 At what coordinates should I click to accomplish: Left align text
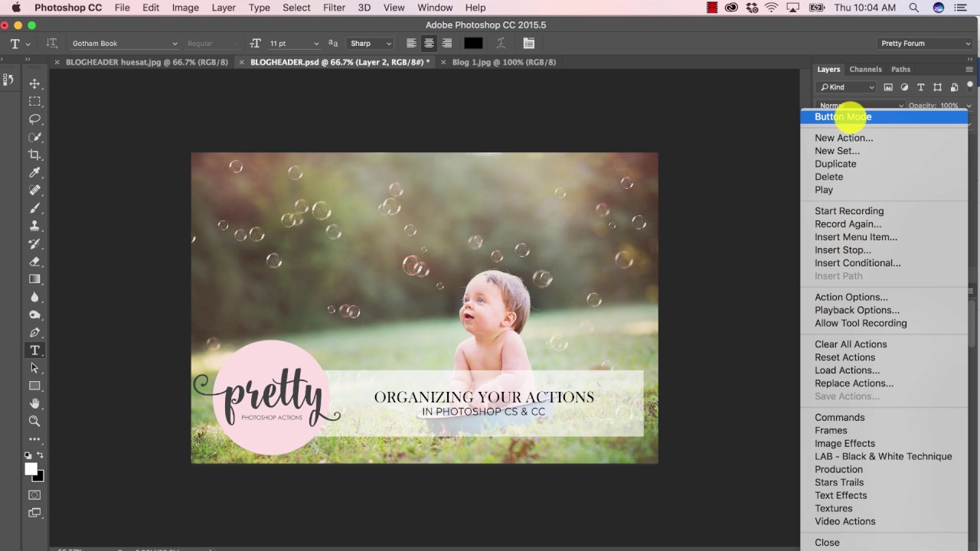411,44
